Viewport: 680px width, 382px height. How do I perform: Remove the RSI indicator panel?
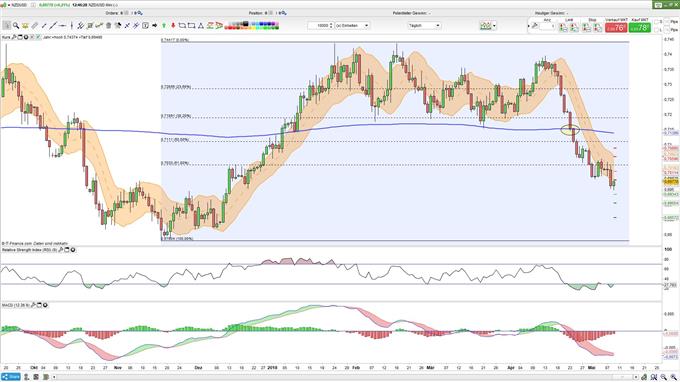(73, 250)
